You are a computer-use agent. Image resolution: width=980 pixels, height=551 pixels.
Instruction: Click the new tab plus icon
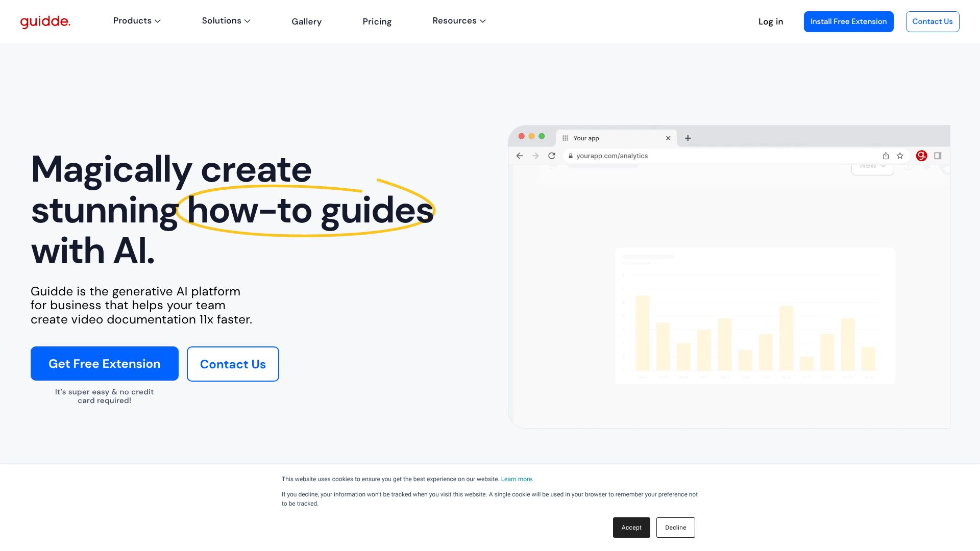[x=688, y=138]
